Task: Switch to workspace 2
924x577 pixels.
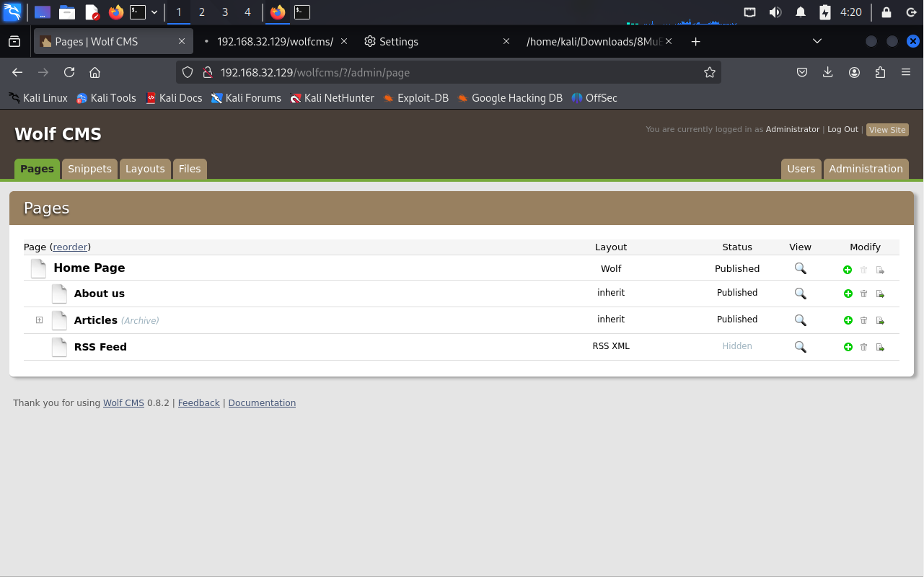Action: (x=202, y=12)
